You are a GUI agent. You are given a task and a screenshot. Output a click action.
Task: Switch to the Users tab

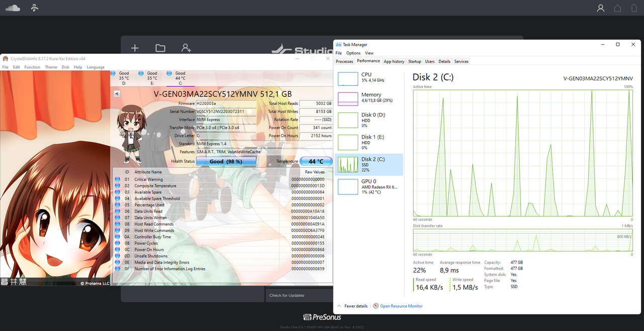point(430,61)
